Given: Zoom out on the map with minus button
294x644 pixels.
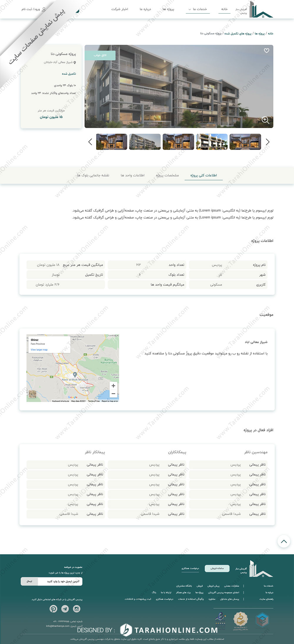Looking at the screenshot, I should [x=113, y=394].
